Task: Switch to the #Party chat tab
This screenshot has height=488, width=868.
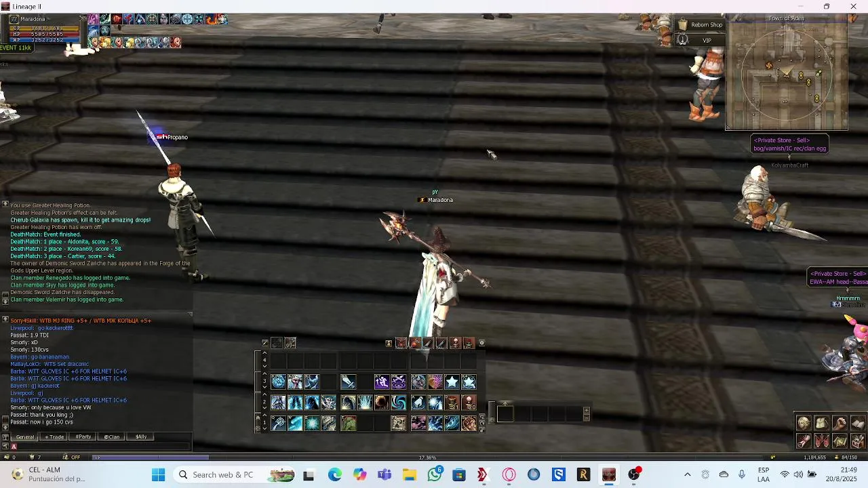Action: [83, 437]
